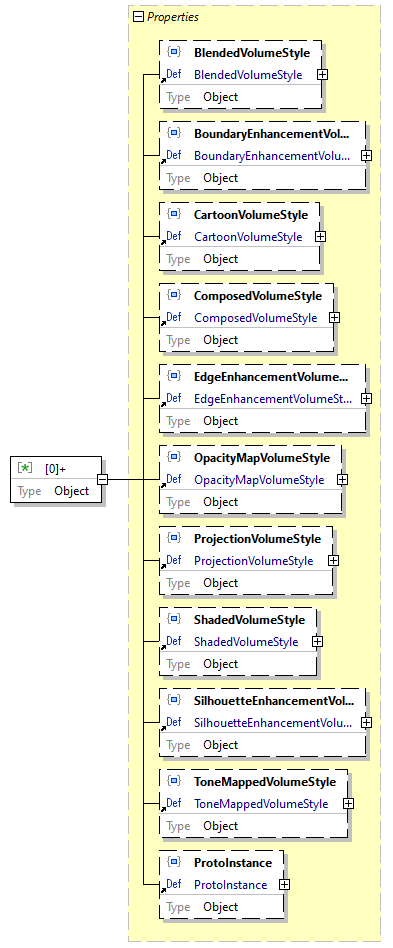This screenshot has height=948, width=393.
Task: Open the ComposedVolumeStyle definition link
Action: tap(255, 317)
